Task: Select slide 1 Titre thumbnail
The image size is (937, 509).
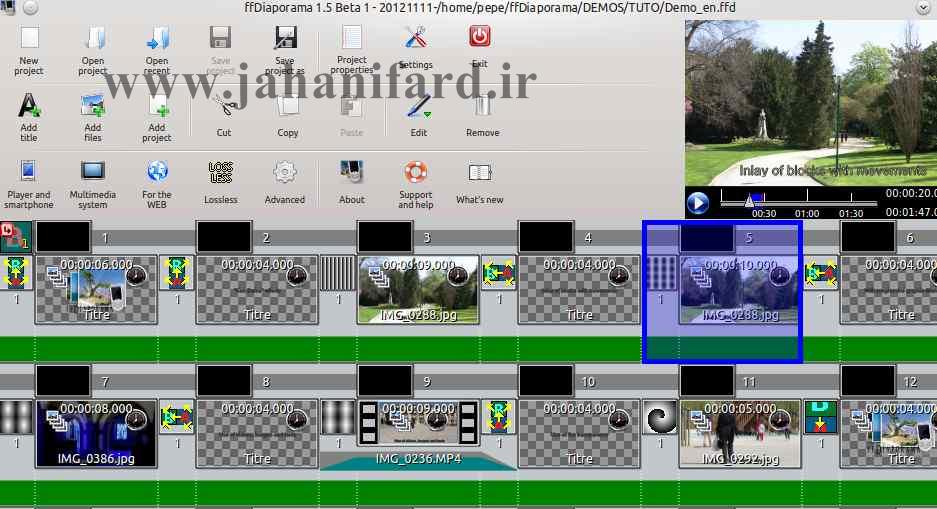Action: 96,290
